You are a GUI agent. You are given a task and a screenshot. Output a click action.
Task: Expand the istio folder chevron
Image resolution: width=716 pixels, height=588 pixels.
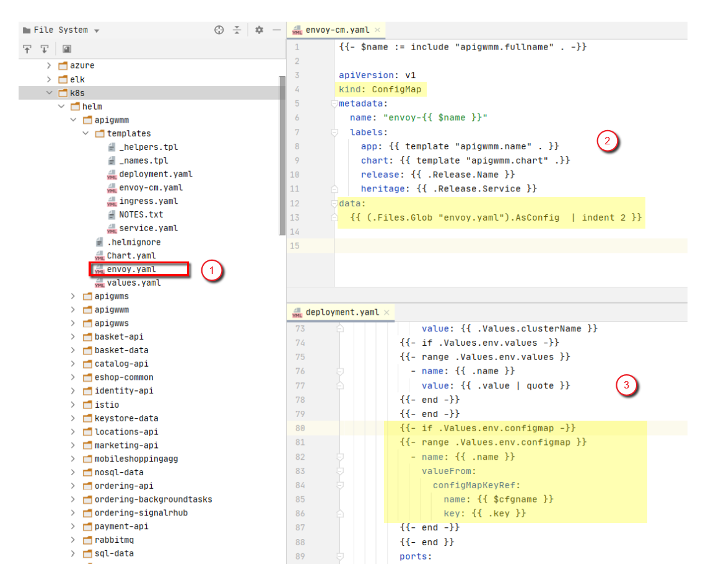point(74,405)
